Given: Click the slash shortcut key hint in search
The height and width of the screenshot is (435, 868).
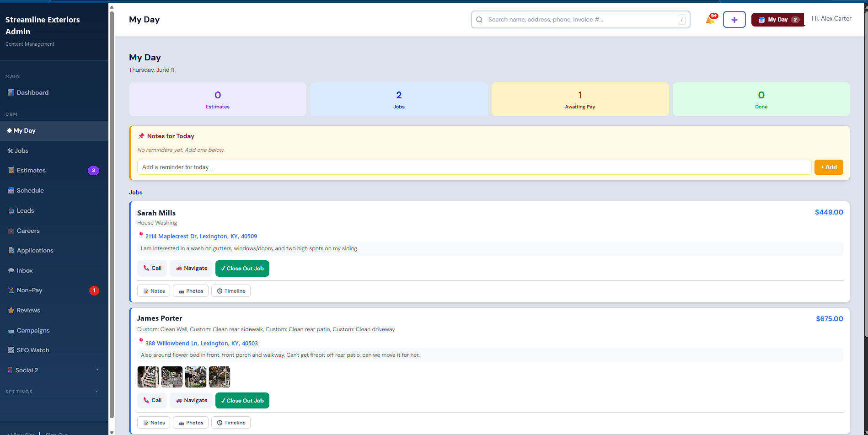Looking at the screenshot, I should pos(682,19).
